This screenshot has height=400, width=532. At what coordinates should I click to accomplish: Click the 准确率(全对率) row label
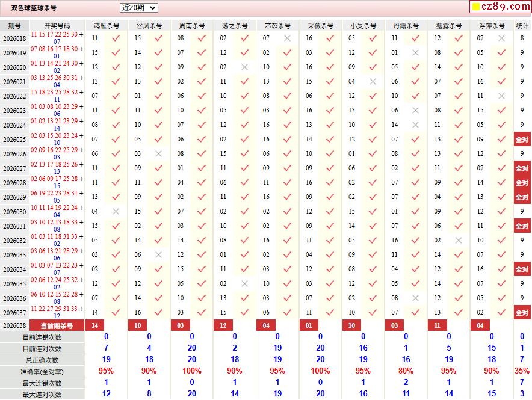(42, 372)
